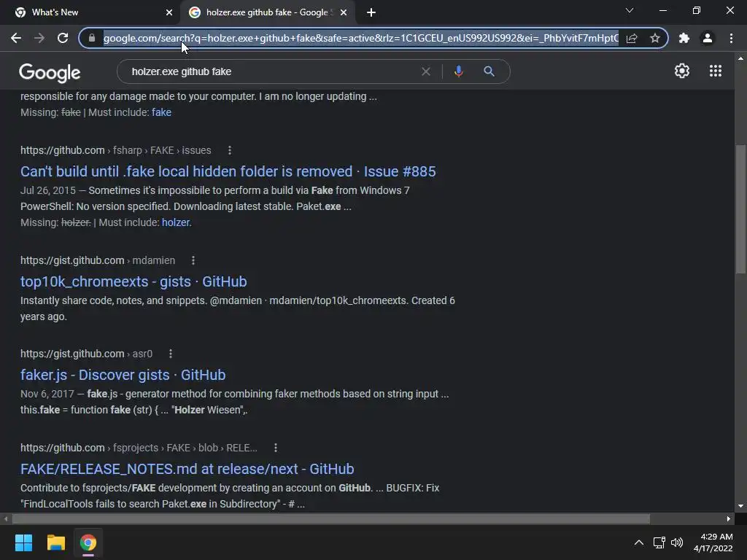This screenshot has height=560, width=747.
Task: Bookmark this tab with star icon
Action: point(655,38)
